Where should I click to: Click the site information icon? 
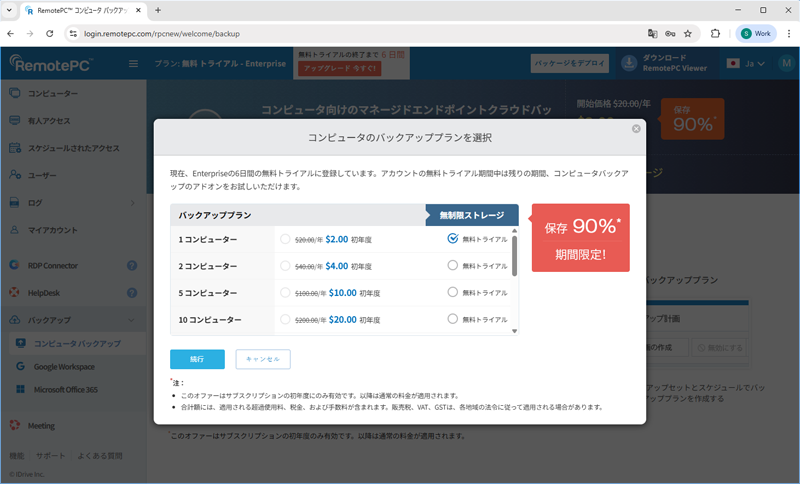[73, 34]
